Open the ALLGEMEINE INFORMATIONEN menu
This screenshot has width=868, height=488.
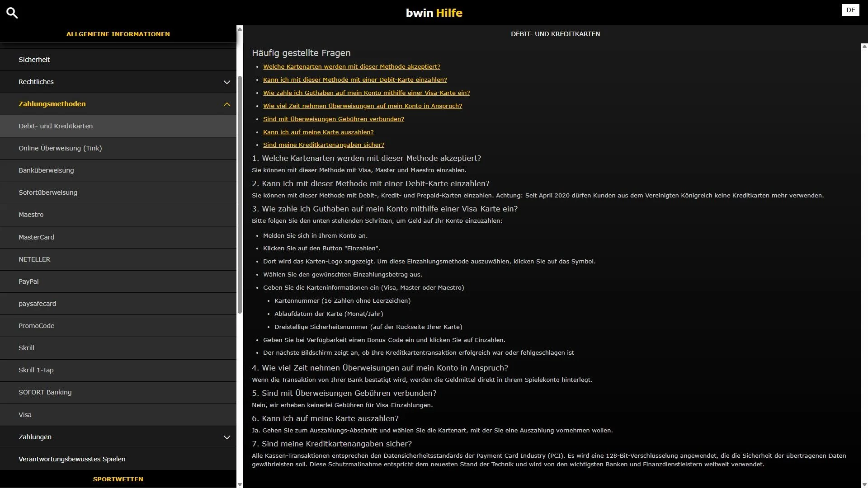point(118,34)
